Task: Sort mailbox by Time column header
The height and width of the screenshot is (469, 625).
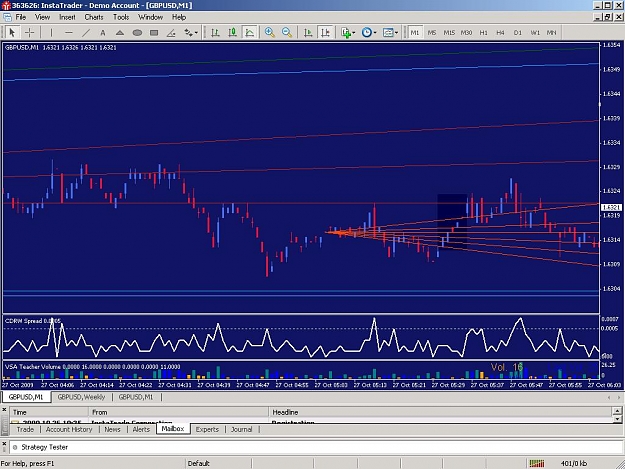Action: pyautogui.click(x=50, y=412)
